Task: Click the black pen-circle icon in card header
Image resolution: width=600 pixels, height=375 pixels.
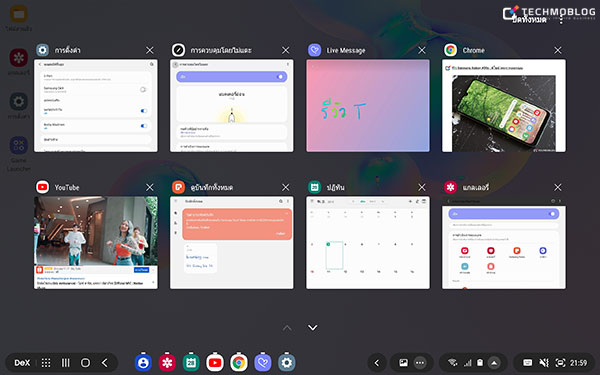Action: click(178, 50)
